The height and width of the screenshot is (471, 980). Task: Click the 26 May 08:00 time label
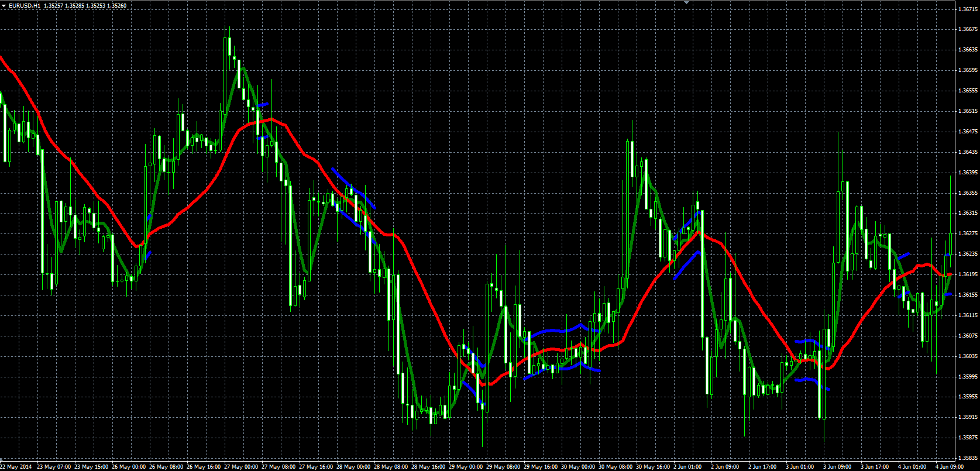pyautogui.click(x=166, y=467)
